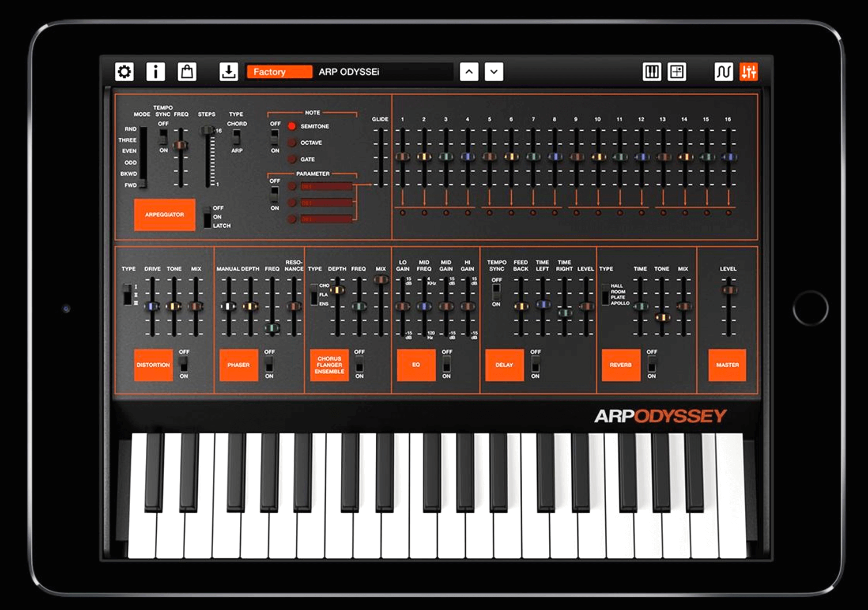Click the Master LEVEL slider knob
868x610 pixels.
[x=728, y=290]
